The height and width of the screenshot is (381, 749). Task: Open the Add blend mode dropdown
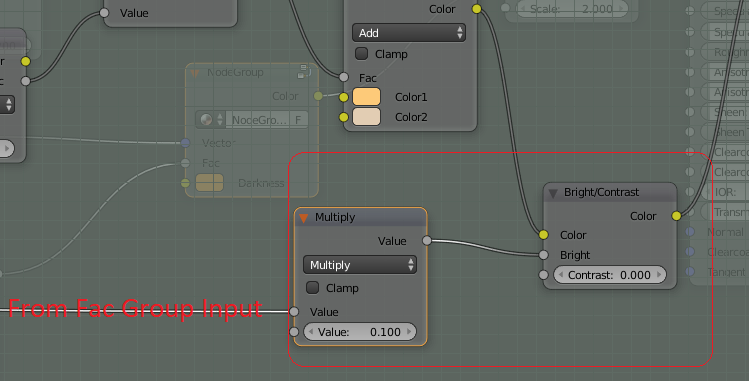coord(408,33)
